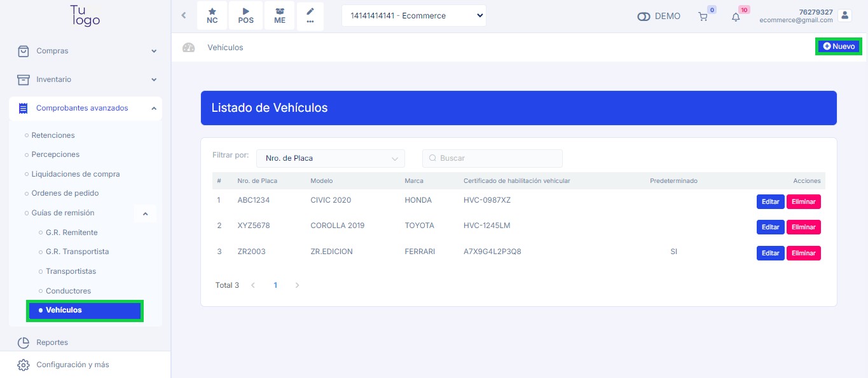
Task: Go to Conductores in the sidebar
Action: pyautogui.click(x=68, y=291)
